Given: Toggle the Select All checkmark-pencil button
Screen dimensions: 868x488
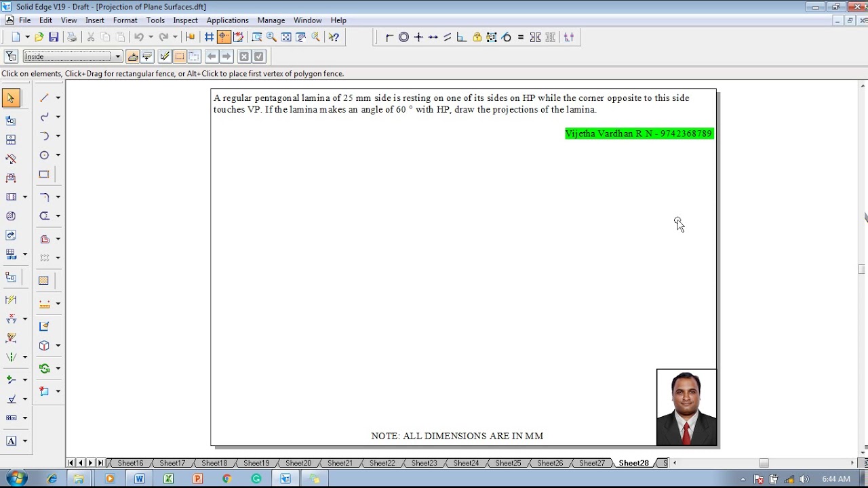Looking at the screenshot, I should coord(165,56).
